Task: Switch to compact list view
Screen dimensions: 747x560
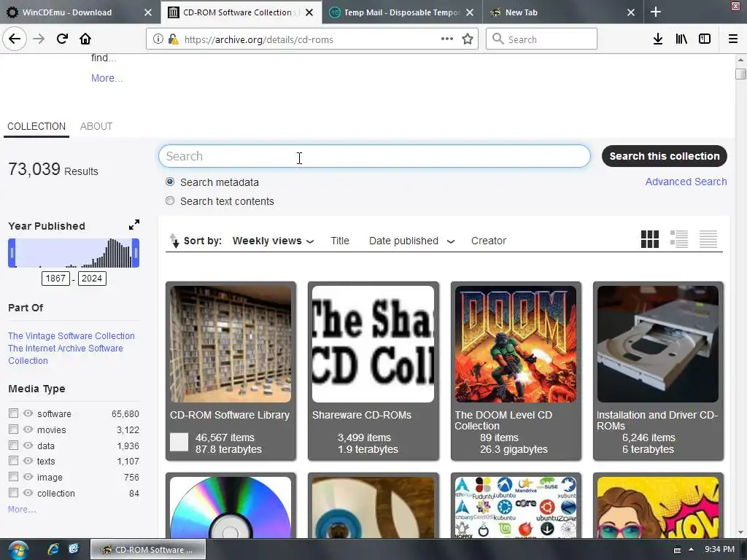Action: click(708, 239)
